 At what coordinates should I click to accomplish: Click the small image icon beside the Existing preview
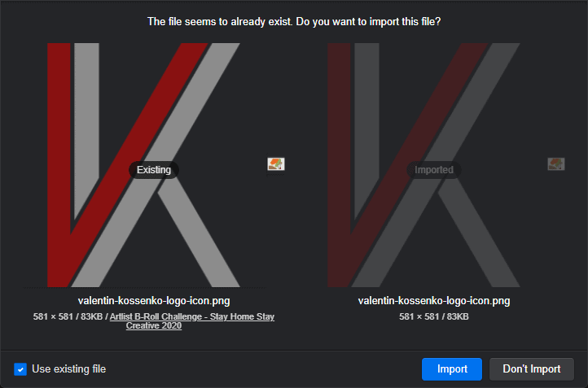point(276,164)
